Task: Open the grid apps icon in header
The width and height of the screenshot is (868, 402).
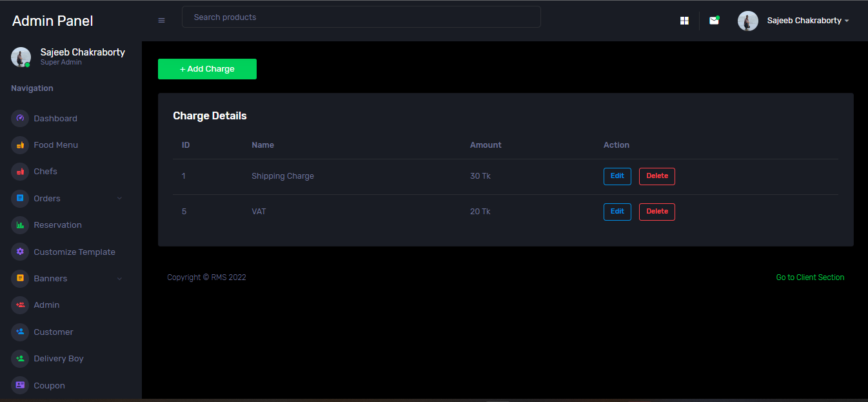Action: pyautogui.click(x=684, y=21)
